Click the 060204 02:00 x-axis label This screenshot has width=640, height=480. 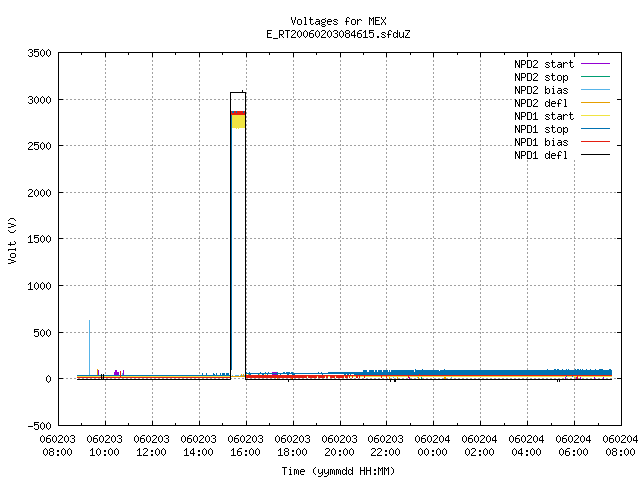pyautogui.click(x=479, y=446)
